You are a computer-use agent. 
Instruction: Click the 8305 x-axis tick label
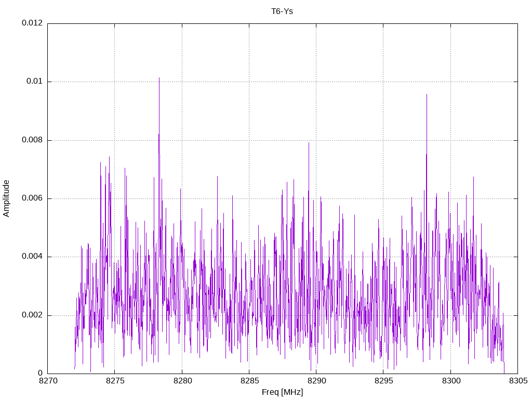518,381
